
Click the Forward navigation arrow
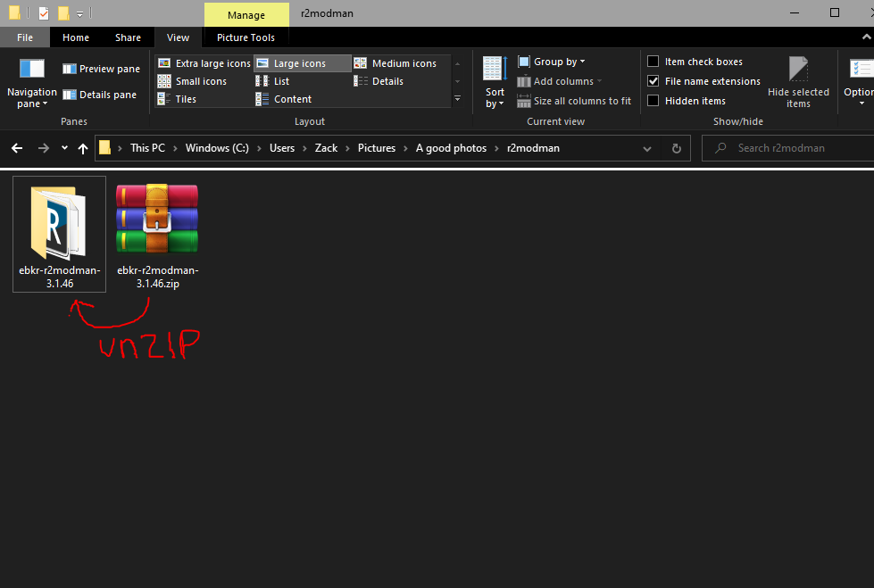pyautogui.click(x=44, y=148)
